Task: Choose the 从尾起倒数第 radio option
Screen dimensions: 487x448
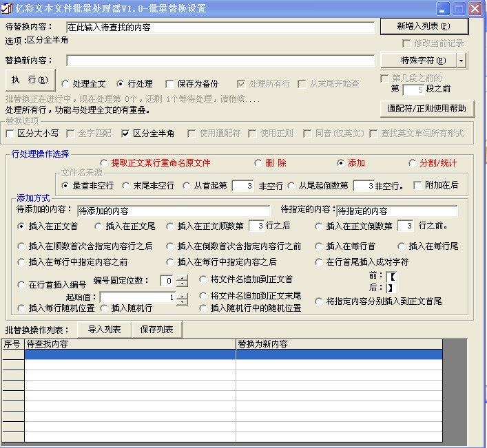Action: pyautogui.click(x=318, y=186)
